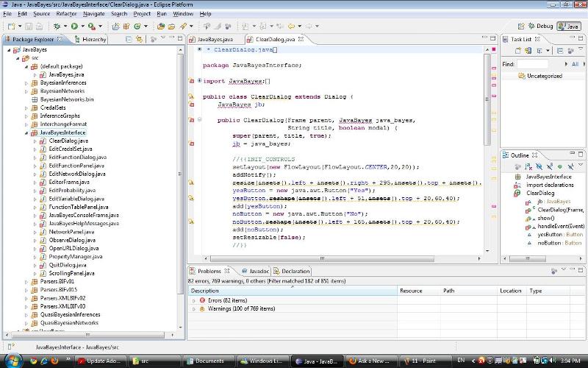Click the New Java Class icon
The height and width of the screenshot is (368, 588).
[137, 26]
